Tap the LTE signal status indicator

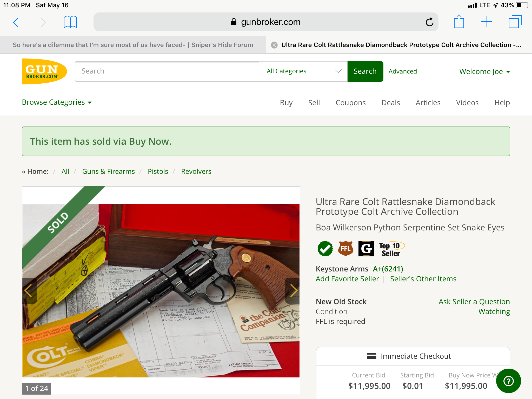(x=478, y=5)
